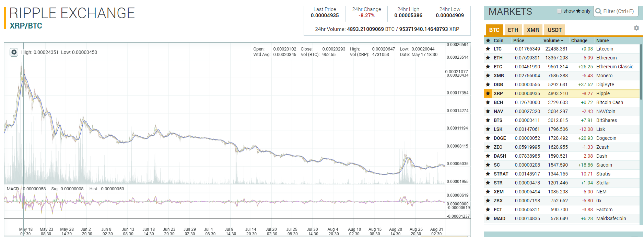Click the NEM change value -5.00
This screenshot has height=237, width=644.
tap(588, 192)
